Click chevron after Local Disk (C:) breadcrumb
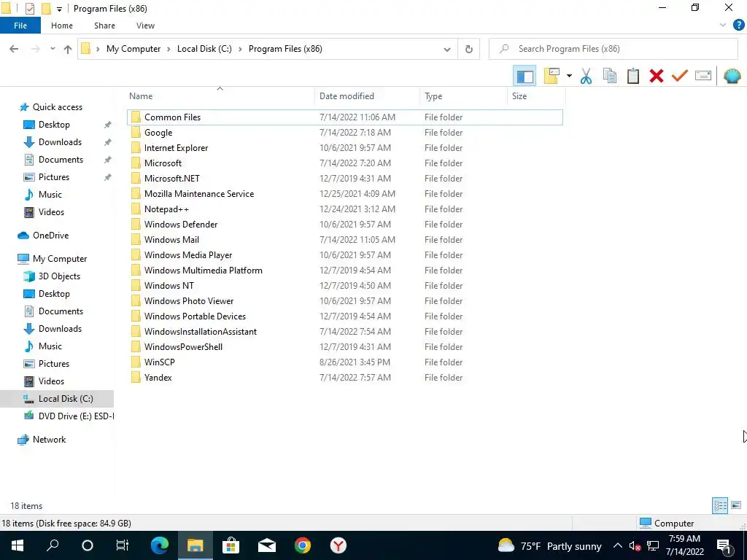Viewport: 747px width, 560px height. pos(240,49)
